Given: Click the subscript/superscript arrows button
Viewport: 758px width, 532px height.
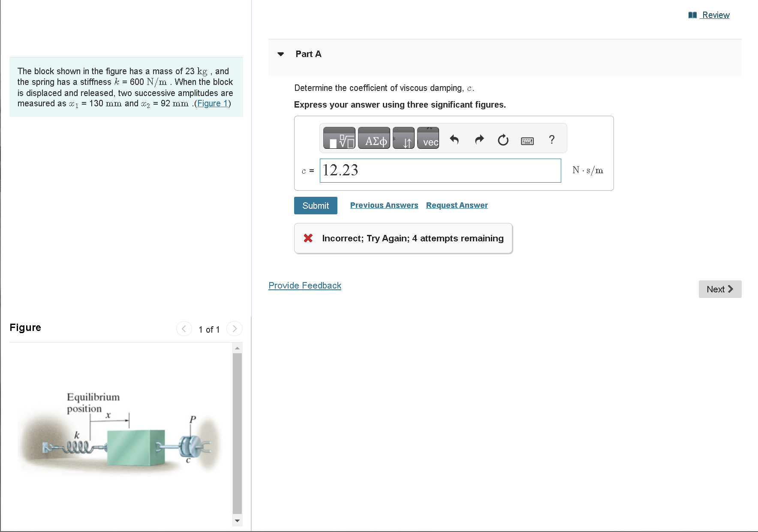Looking at the screenshot, I should 403,138.
